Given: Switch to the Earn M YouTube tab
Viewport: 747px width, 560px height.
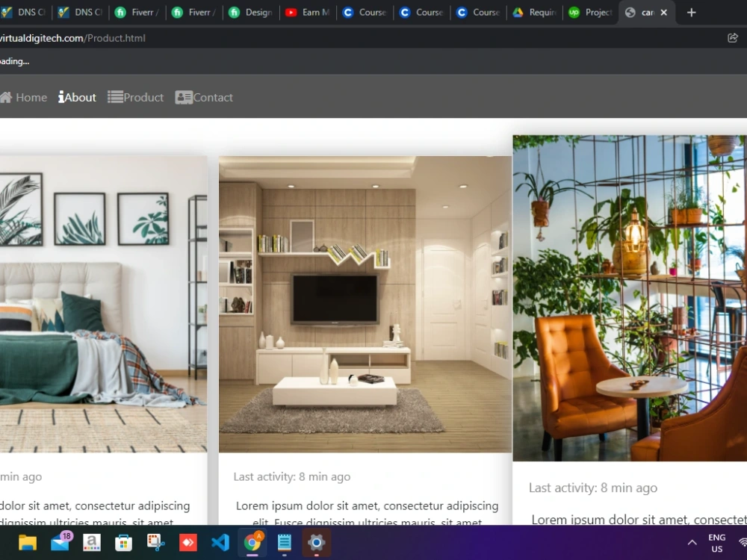Looking at the screenshot, I should 308,13.
